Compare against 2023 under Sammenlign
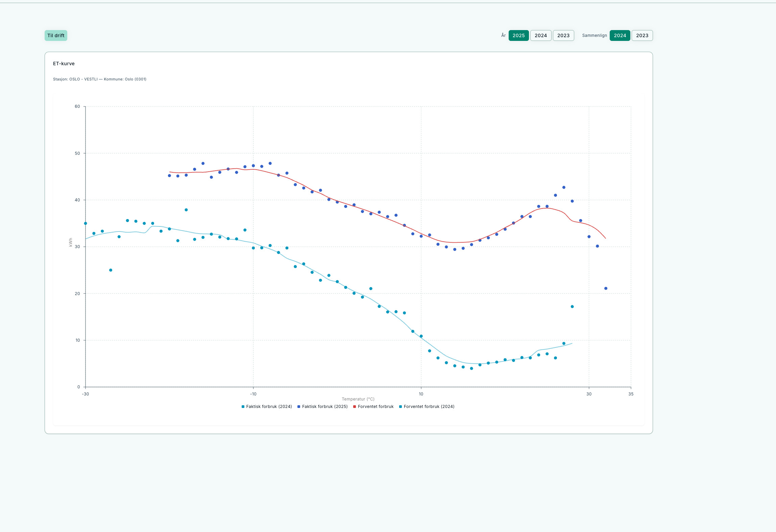 click(642, 35)
